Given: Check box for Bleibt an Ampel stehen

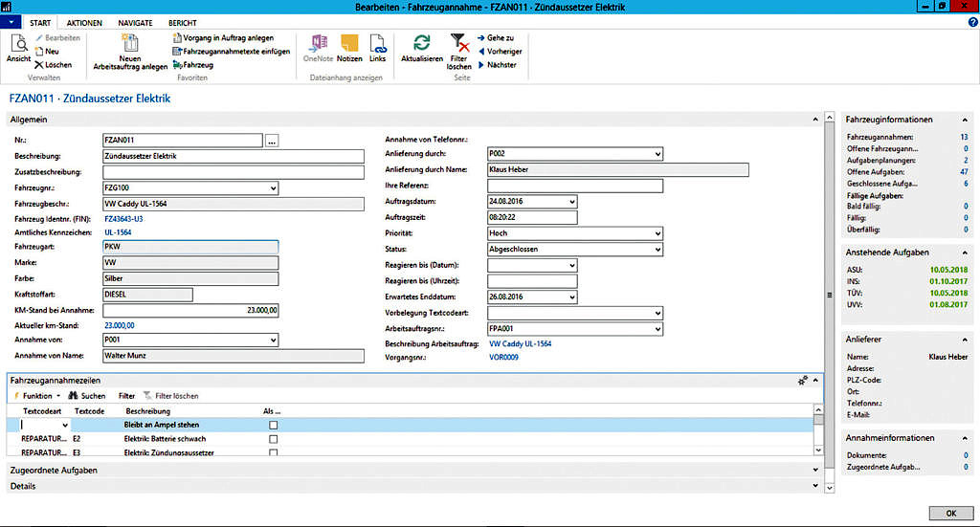Looking at the screenshot, I should point(274,425).
